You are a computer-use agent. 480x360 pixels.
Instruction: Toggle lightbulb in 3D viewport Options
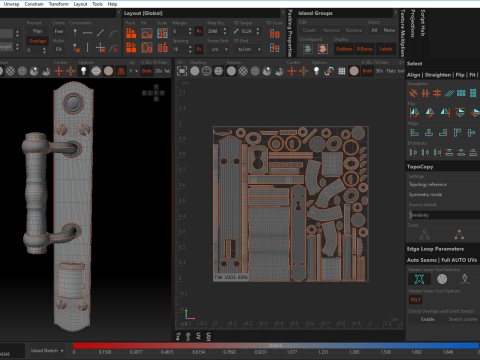pos(84,71)
